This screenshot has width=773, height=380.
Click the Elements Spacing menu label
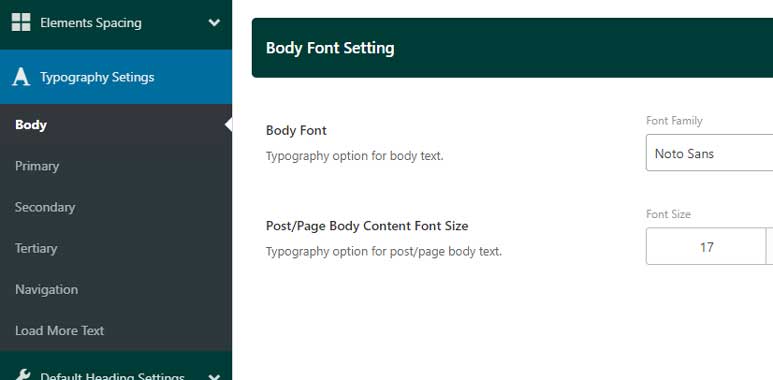click(x=91, y=23)
